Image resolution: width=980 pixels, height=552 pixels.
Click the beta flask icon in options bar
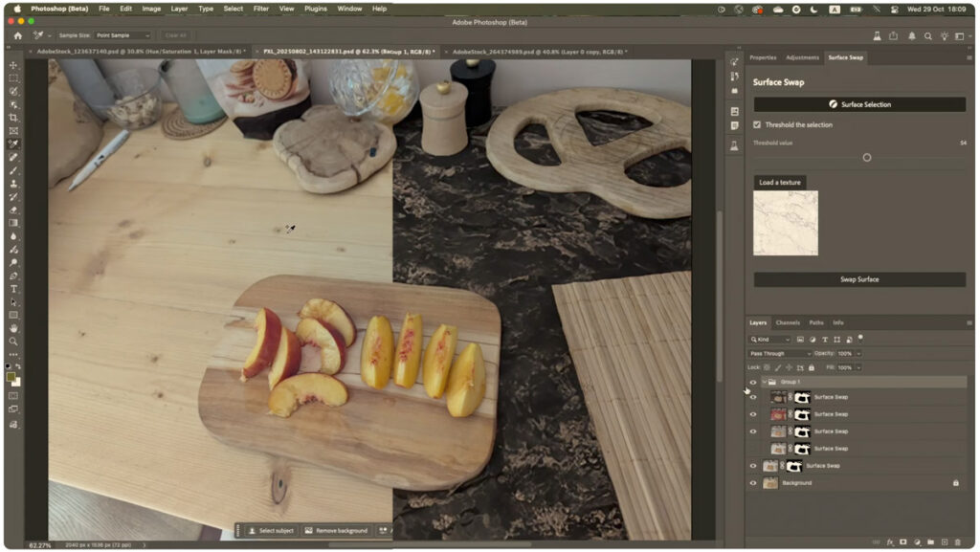tap(878, 36)
